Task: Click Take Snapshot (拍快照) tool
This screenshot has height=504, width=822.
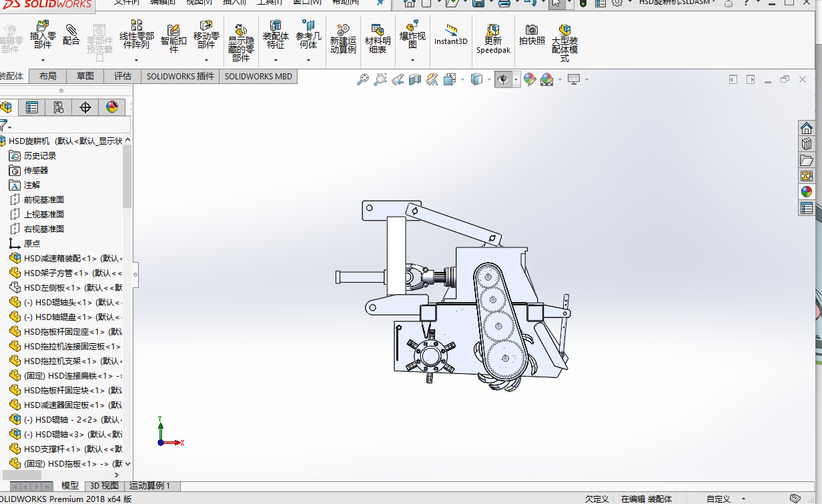Action: click(x=532, y=35)
